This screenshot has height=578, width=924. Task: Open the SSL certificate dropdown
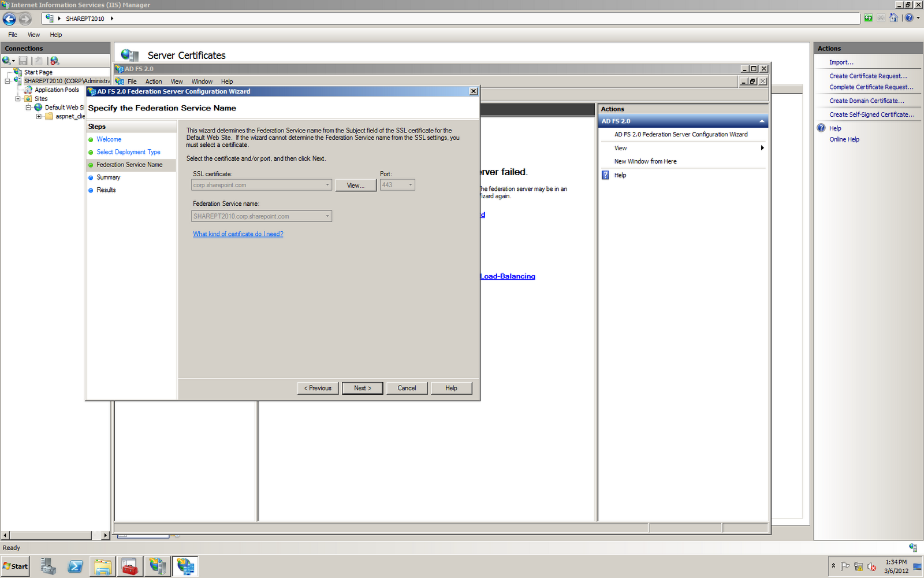pos(326,184)
